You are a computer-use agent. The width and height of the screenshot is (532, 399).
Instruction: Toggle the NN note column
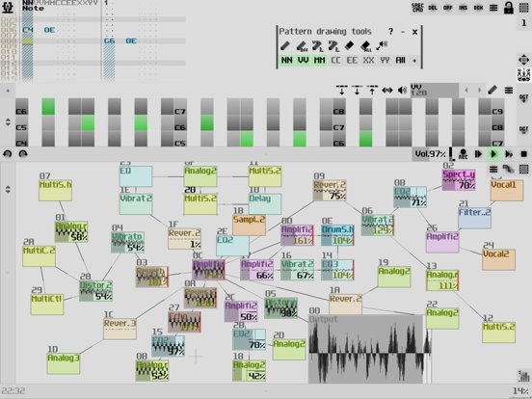[287, 61]
